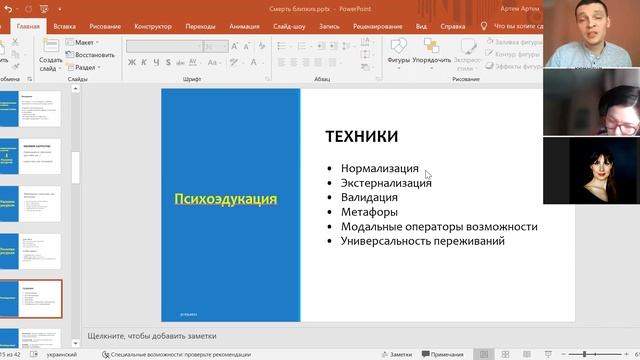Click the text direction icon
The image size is (640, 360).
pyautogui.click(x=366, y=42)
